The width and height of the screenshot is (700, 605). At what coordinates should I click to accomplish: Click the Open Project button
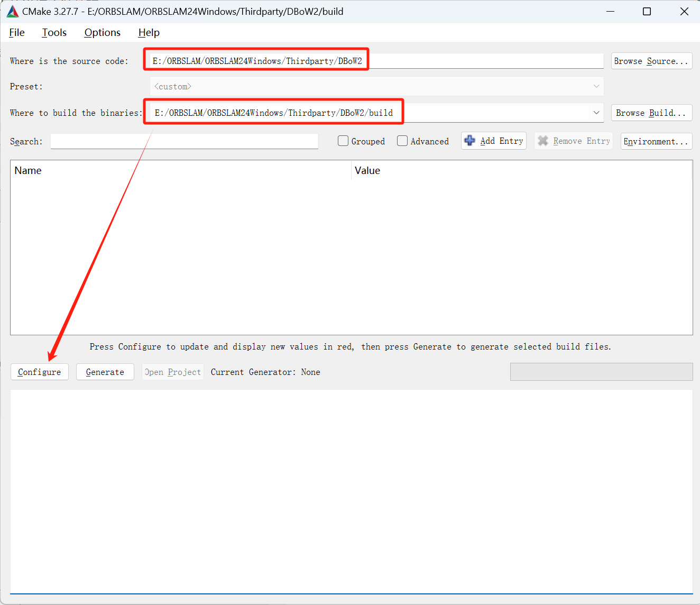(173, 372)
